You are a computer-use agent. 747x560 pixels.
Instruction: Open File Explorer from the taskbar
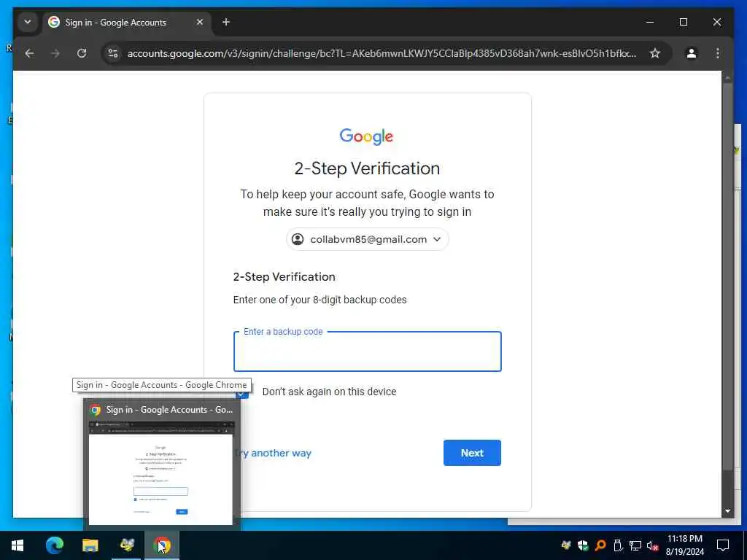[x=90, y=545]
